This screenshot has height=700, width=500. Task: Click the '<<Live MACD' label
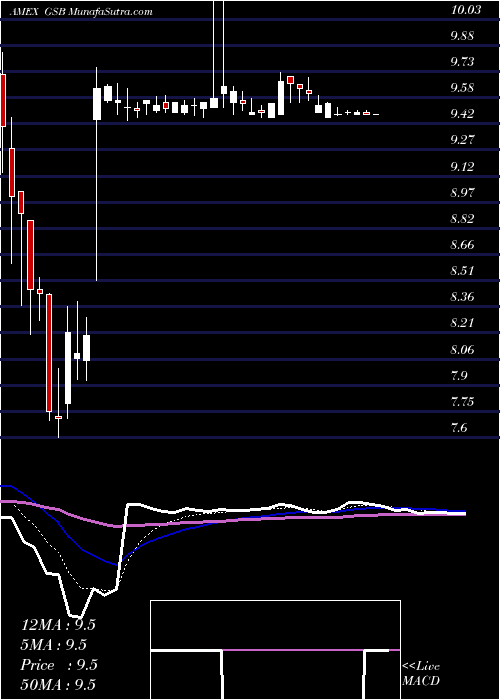click(x=421, y=674)
